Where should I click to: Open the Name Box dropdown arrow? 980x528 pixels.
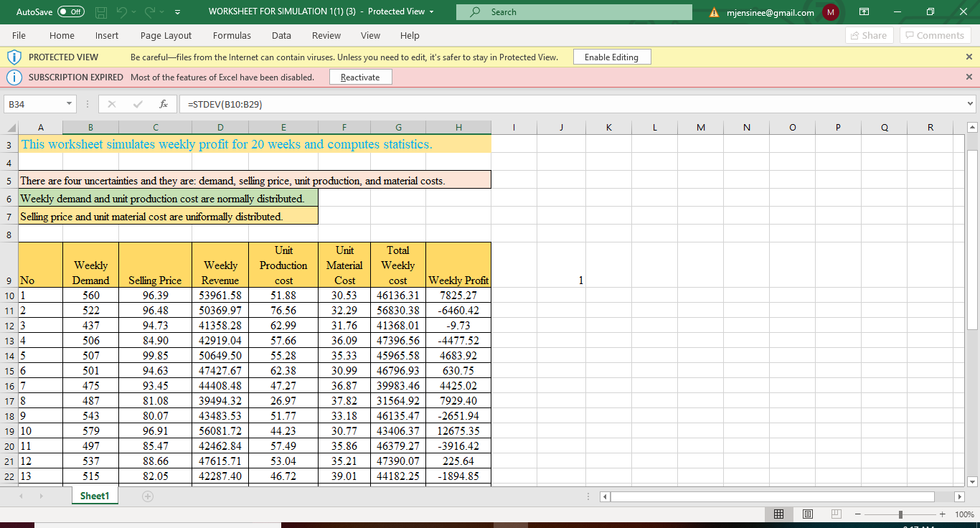(x=70, y=104)
